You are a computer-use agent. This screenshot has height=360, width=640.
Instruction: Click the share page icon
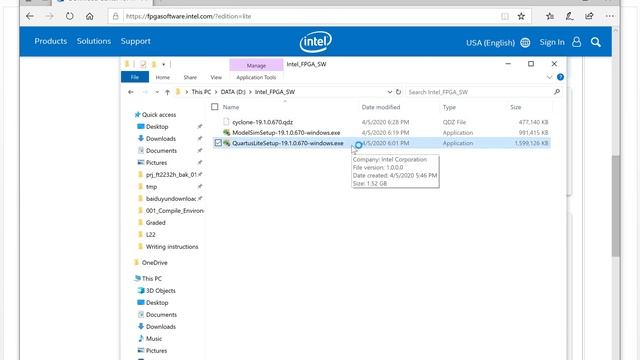[x=589, y=16]
